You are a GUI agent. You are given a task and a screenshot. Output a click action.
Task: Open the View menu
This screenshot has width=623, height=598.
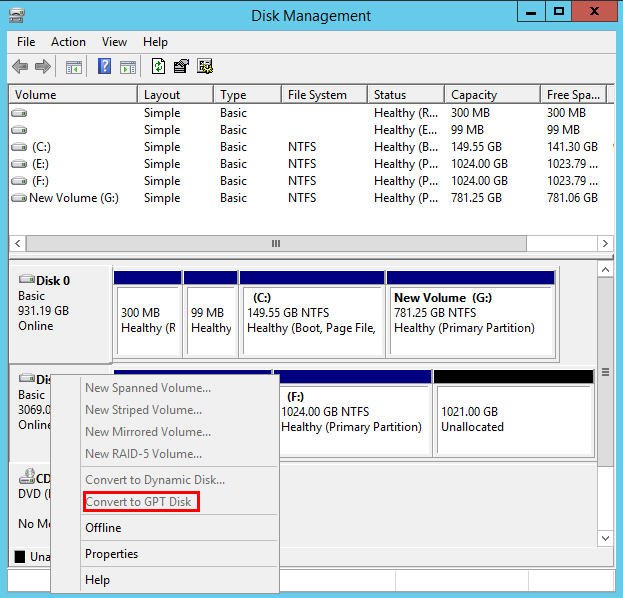114,42
